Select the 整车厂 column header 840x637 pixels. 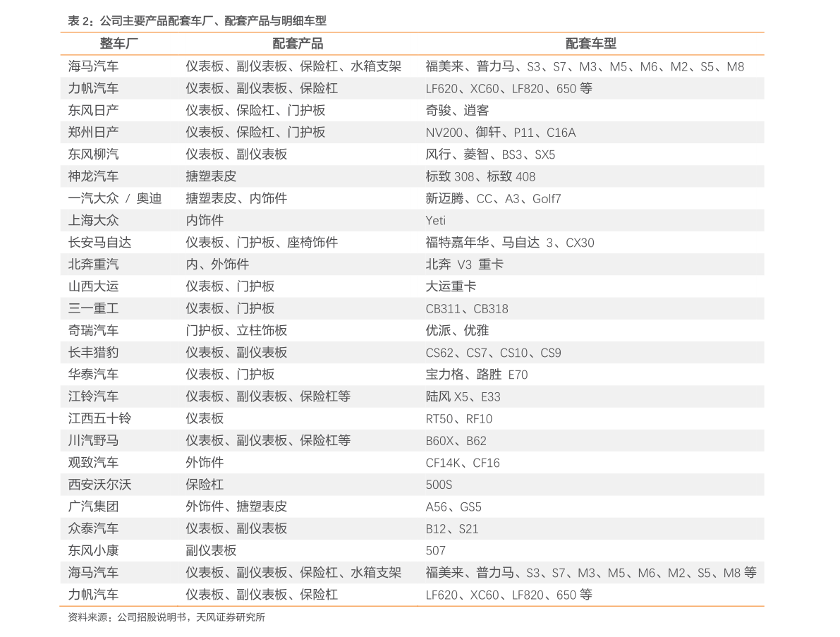pos(118,44)
